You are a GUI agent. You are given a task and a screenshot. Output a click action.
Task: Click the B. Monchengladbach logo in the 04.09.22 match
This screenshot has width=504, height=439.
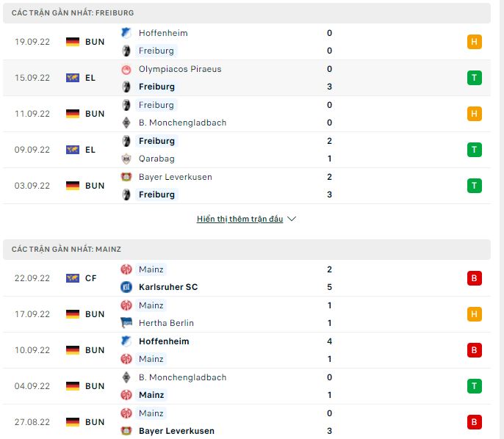tap(126, 377)
